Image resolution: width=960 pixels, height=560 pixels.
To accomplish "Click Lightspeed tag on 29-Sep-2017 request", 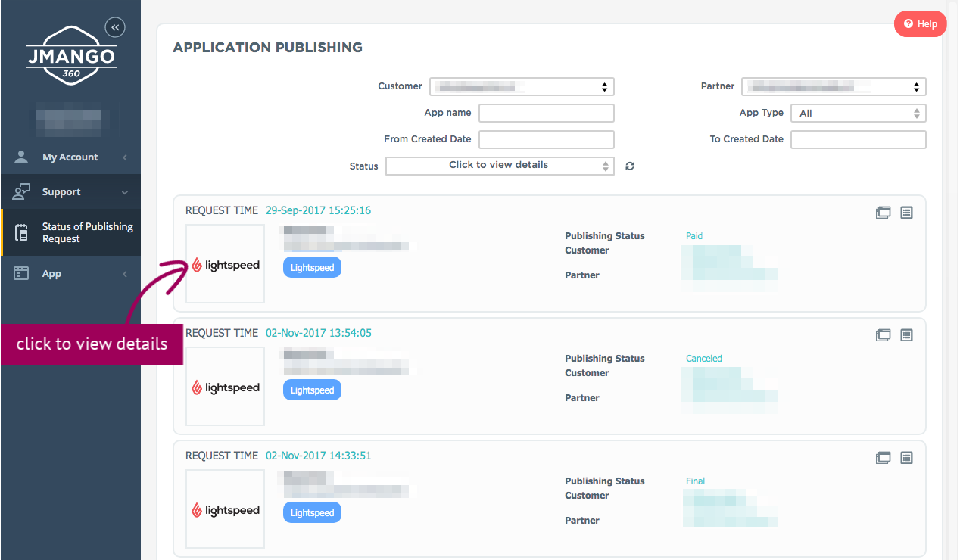I will 312,267.
